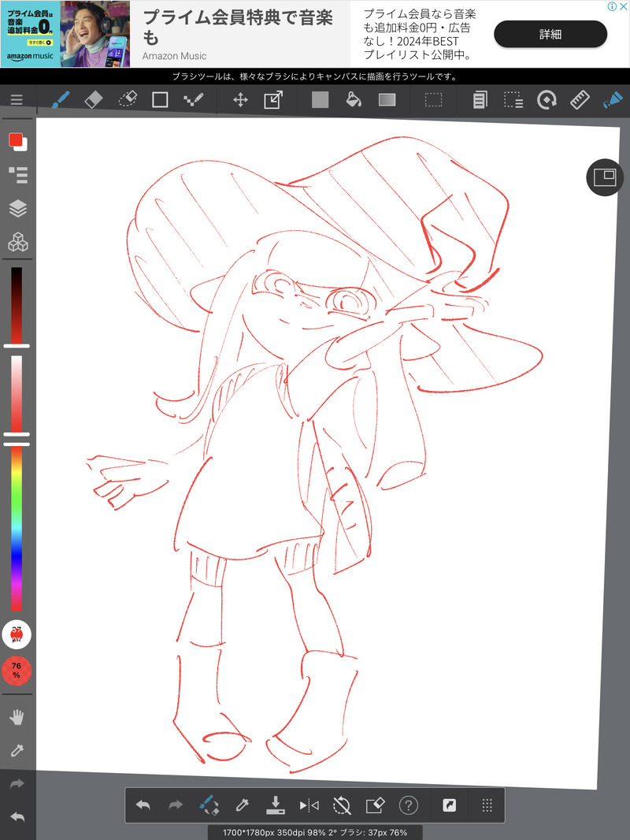
Task: Select the Move tool with four arrows
Action: [x=240, y=99]
